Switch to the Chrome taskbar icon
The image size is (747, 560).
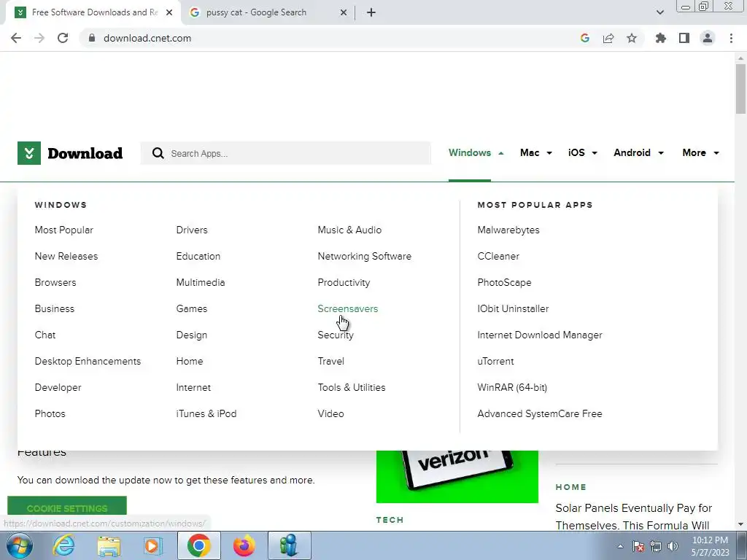(x=198, y=545)
